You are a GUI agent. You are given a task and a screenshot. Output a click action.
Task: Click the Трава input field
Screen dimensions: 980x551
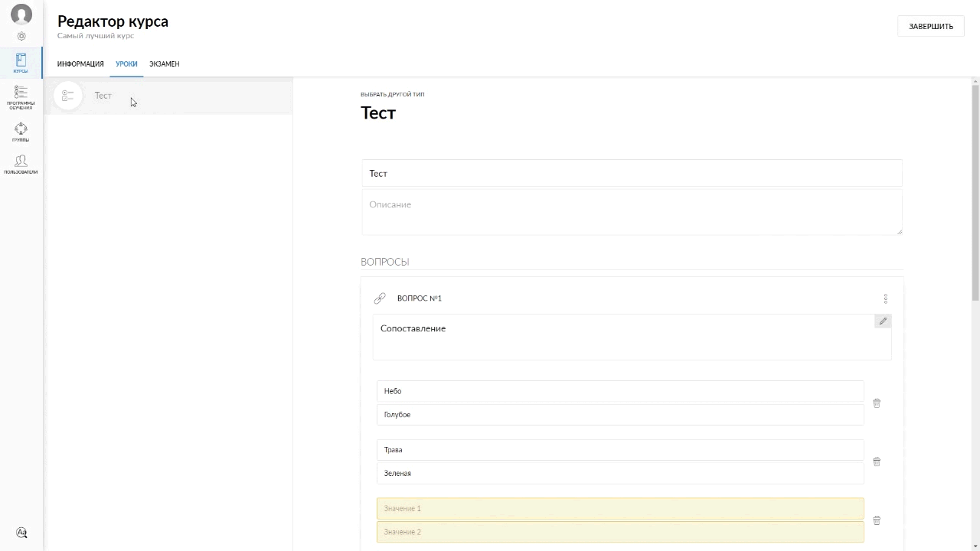point(620,450)
